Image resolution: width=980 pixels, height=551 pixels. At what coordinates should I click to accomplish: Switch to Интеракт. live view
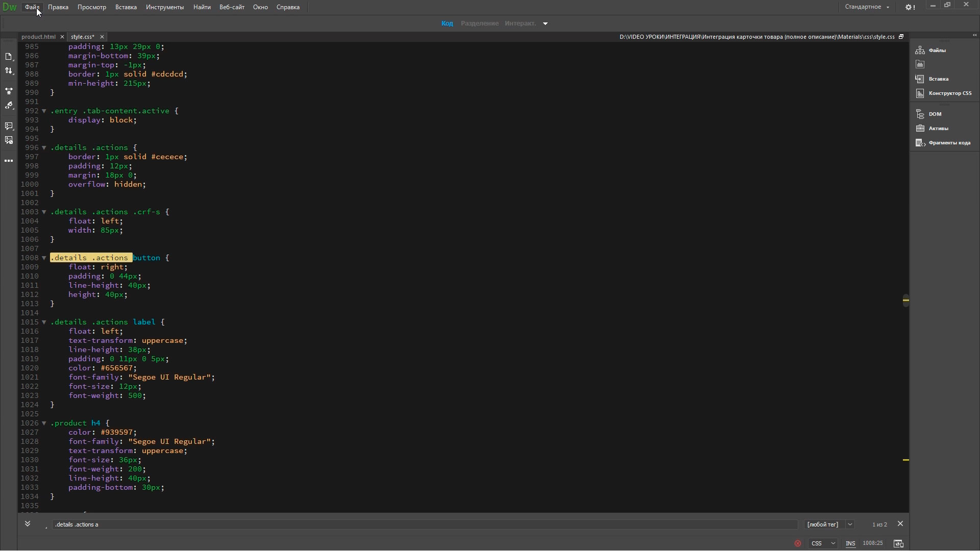(520, 23)
